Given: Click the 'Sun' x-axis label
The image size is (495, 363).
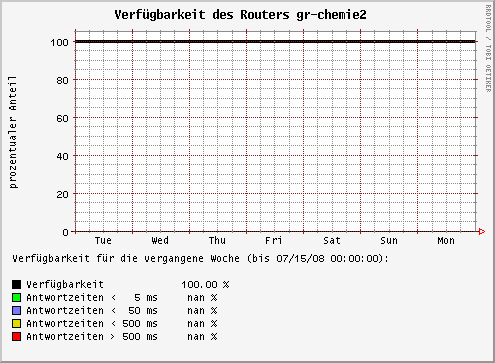Looking at the screenshot, I should 389,241.
